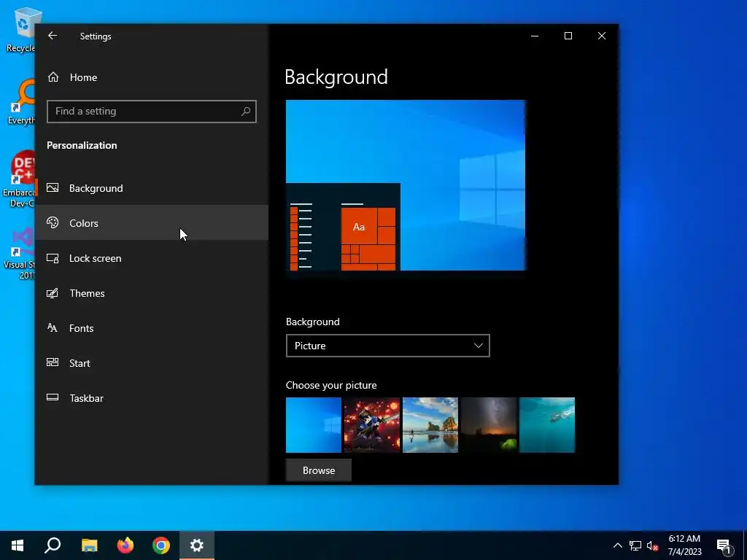Click the Colors palette icon
Viewport: 747px width, 560px height.
(53, 222)
